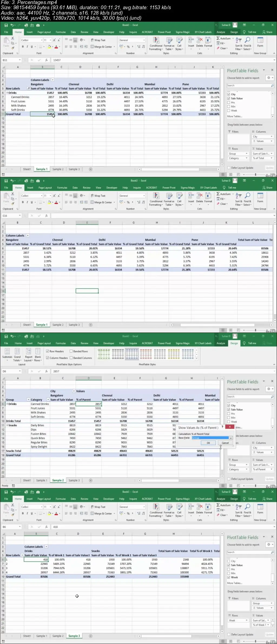
Task: Open Find & Select in the B6 window
Action: point(247,510)
